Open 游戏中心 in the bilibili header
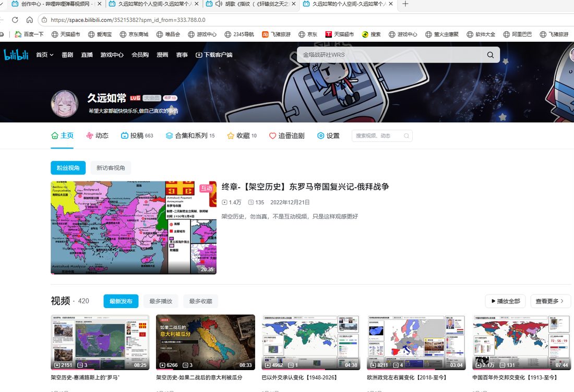This screenshot has height=392, width=574. pos(112,55)
